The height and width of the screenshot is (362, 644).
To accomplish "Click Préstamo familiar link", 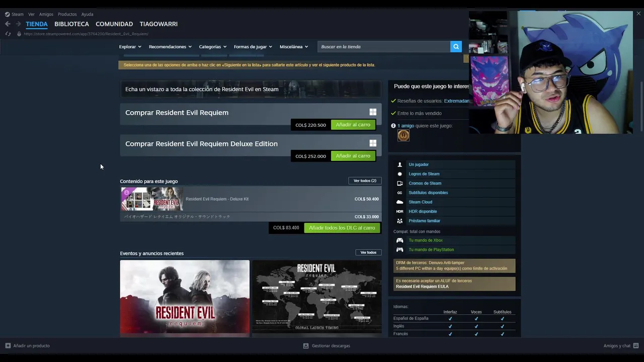I will click(x=424, y=221).
